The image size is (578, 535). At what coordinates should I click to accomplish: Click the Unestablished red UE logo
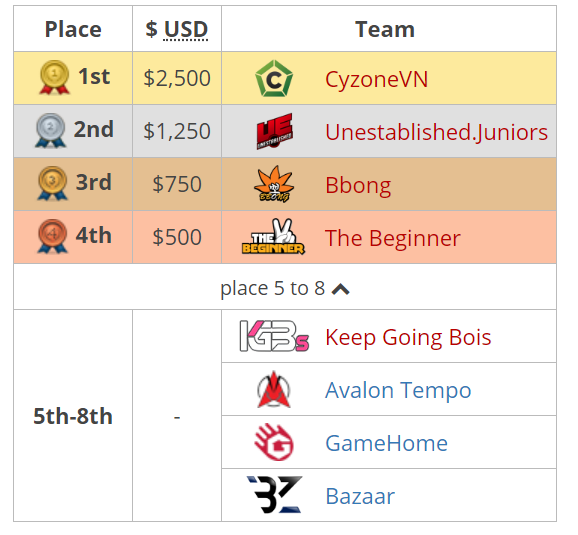(x=274, y=131)
